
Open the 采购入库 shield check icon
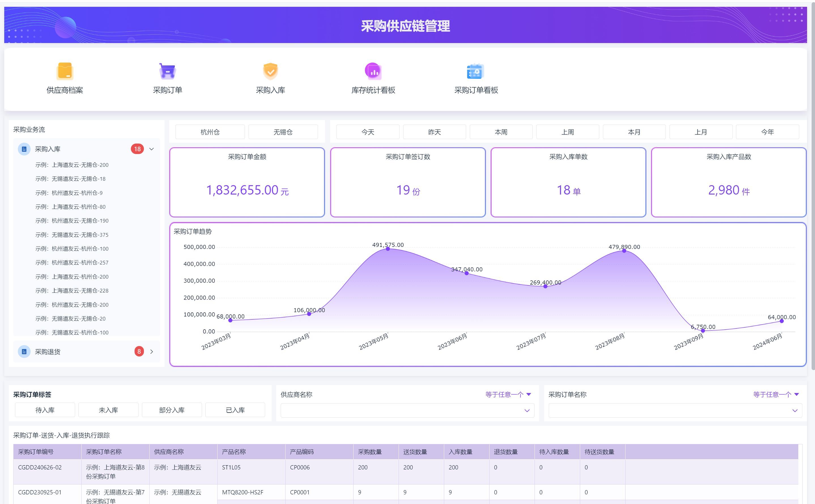(270, 71)
